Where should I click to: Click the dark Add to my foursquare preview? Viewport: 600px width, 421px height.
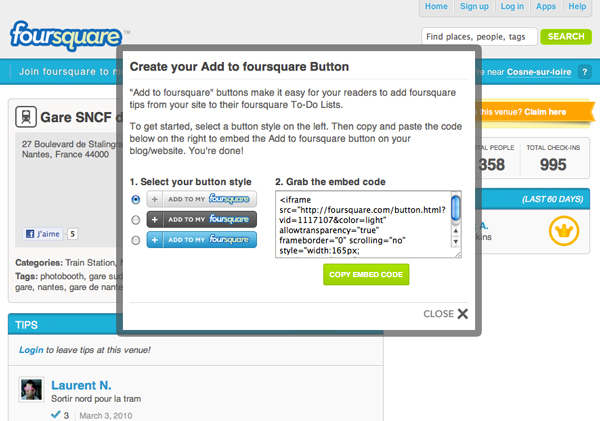pos(202,219)
